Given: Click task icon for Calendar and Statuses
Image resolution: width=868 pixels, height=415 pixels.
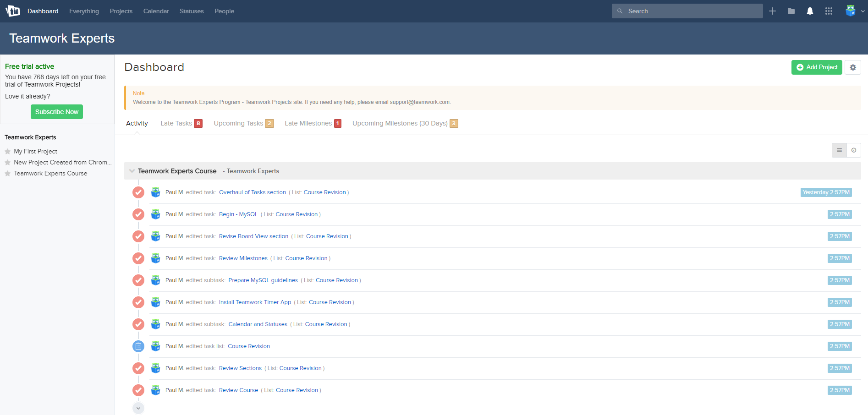Looking at the screenshot, I should pyautogui.click(x=138, y=324).
